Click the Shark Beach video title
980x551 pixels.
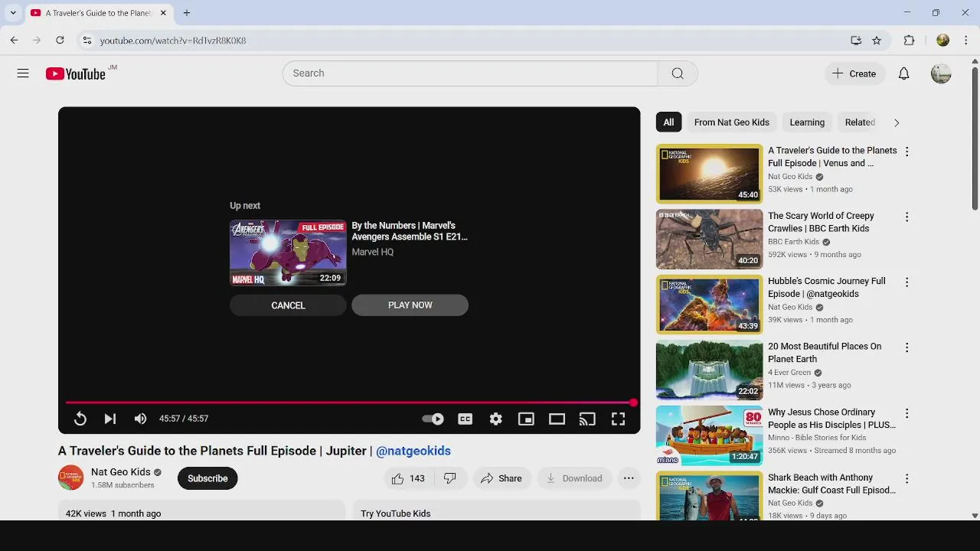(831, 484)
